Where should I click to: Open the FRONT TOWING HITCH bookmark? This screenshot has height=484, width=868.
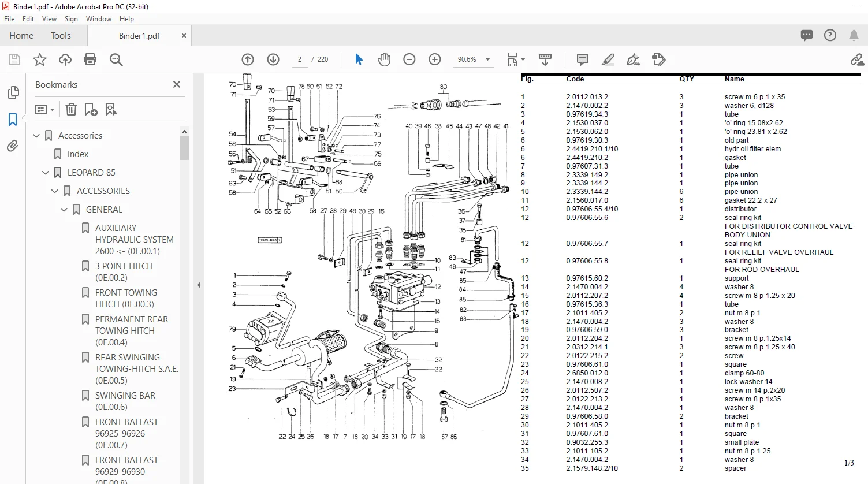[x=125, y=299]
